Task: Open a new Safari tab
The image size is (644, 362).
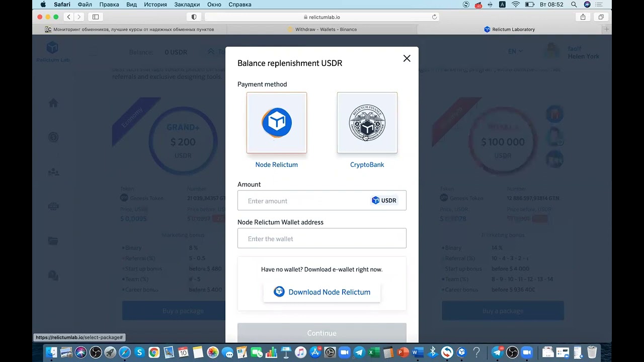Action: pos(607,29)
